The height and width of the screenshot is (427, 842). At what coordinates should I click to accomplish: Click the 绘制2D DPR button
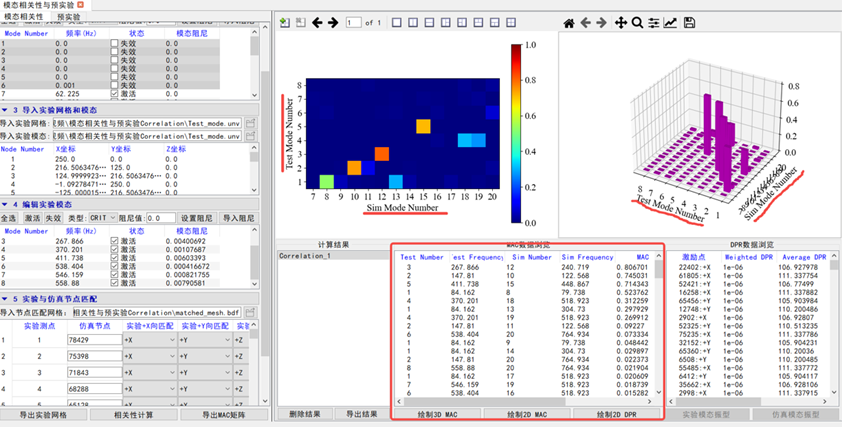pos(616,414)
